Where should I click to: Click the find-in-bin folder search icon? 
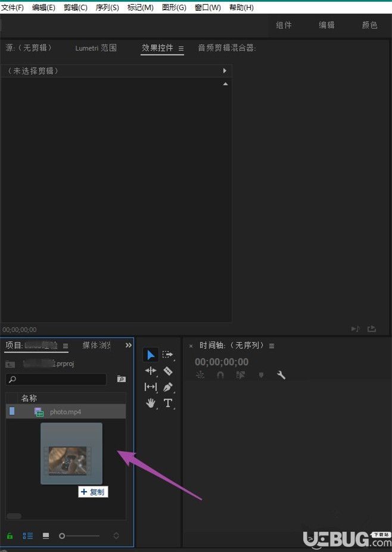(x=122, y=379)
